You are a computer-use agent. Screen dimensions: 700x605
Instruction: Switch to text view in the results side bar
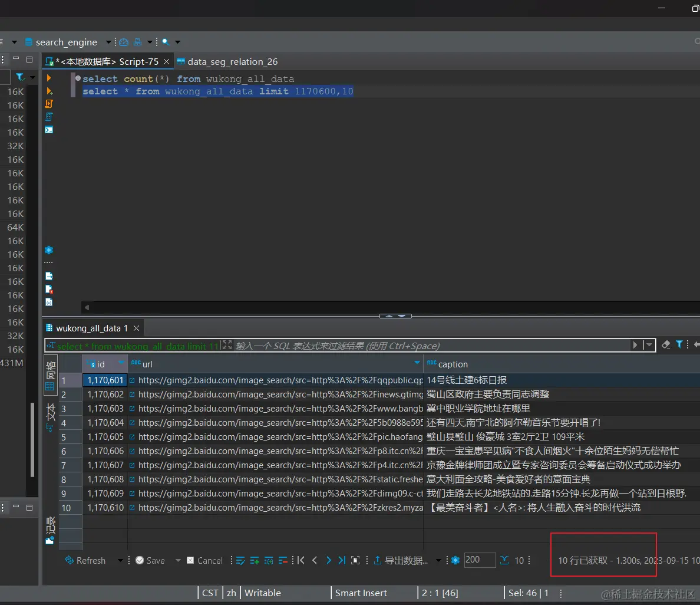click(51, 417)
